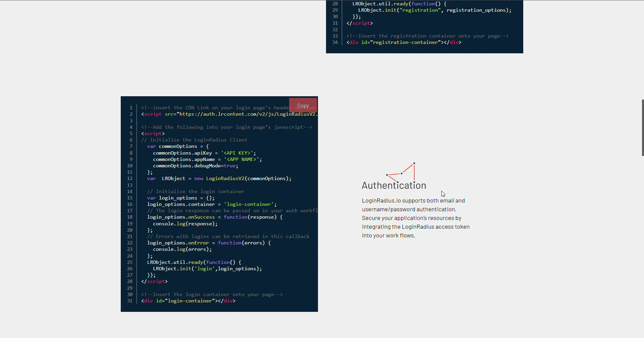
Task: Click the text "username/password authentication."
Action: click(409, 209)
